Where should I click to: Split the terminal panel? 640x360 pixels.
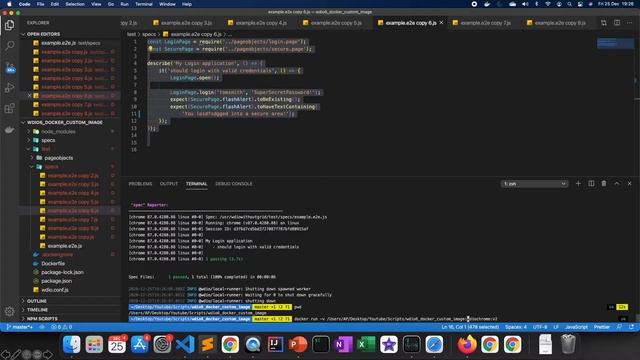tap(591, 184)
